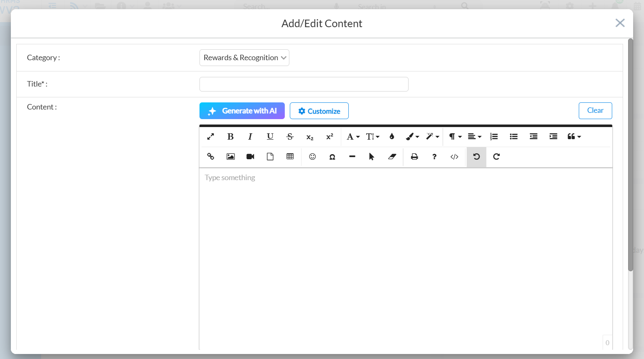Click the Clear button
The width and height of the screenshot is (644, 359).
(595, 111)
